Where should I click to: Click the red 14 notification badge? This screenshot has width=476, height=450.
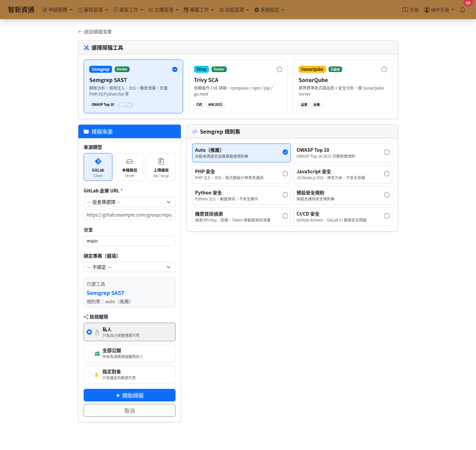468,3
